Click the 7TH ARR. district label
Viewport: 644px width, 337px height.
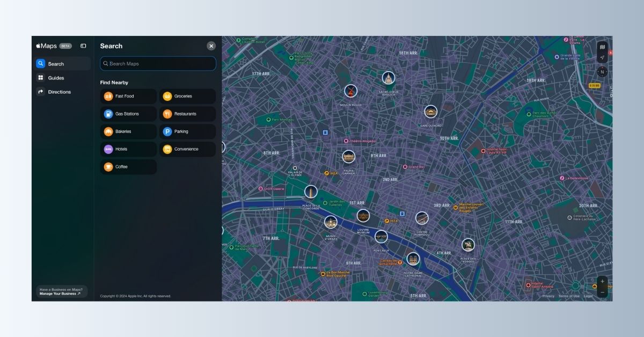(271, 238)
